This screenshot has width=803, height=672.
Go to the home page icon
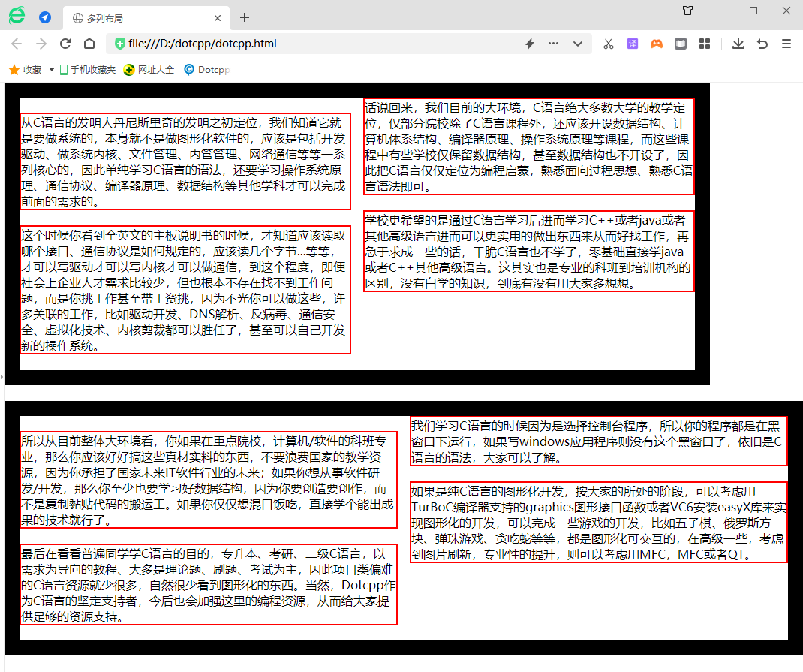89,44
